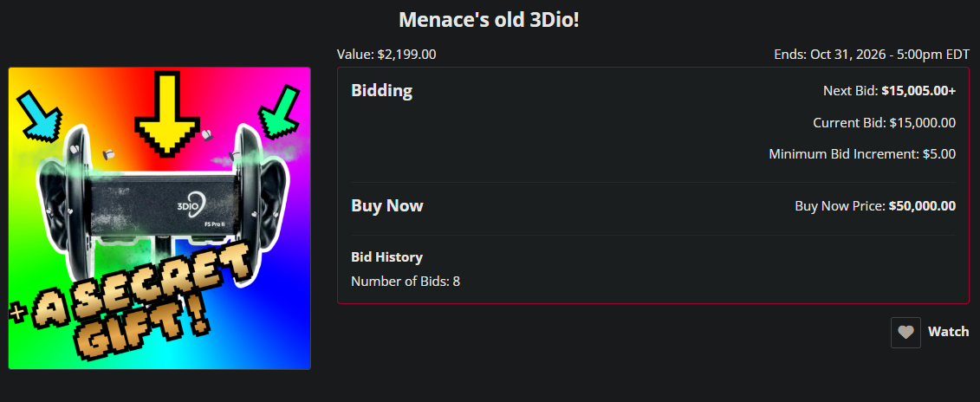Click the Buy Now section heading
The height and width of the screenshot is (402, 980).
[386, 205]
